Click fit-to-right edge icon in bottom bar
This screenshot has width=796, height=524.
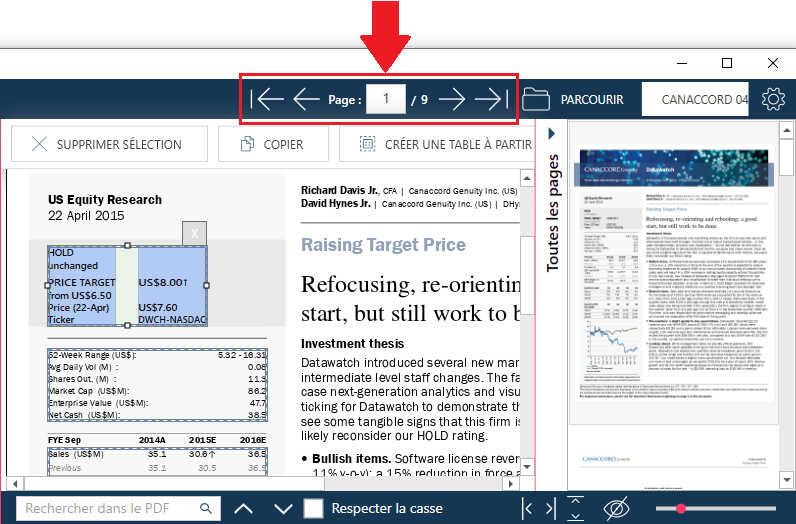pyautogui.click(x=551, y=508)
